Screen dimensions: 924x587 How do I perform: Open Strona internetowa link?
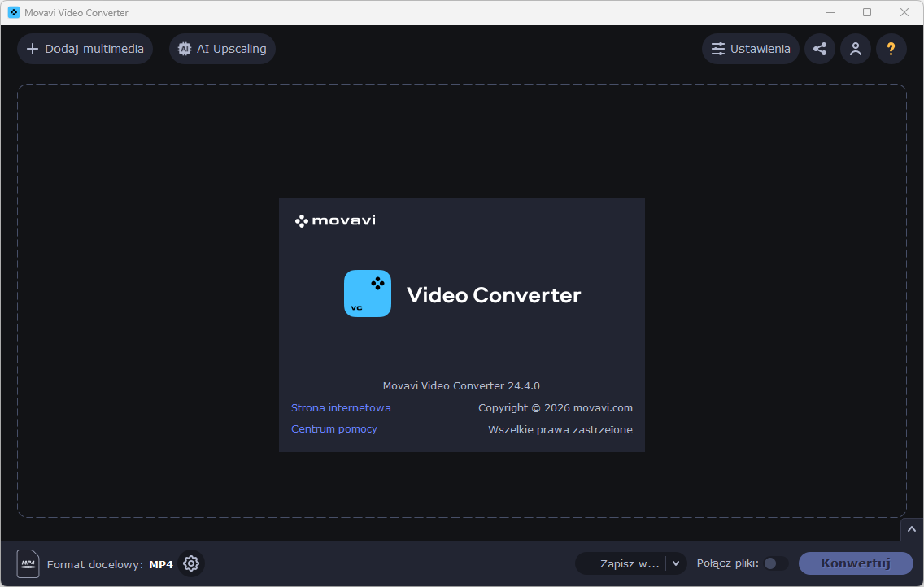[x=341, y=407]
